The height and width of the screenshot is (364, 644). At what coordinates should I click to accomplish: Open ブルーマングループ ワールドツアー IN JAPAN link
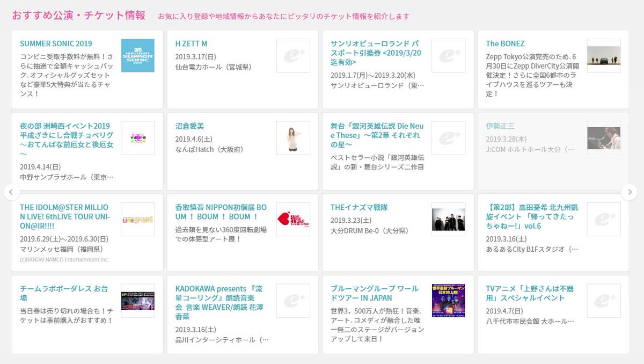tap(375, 293)
